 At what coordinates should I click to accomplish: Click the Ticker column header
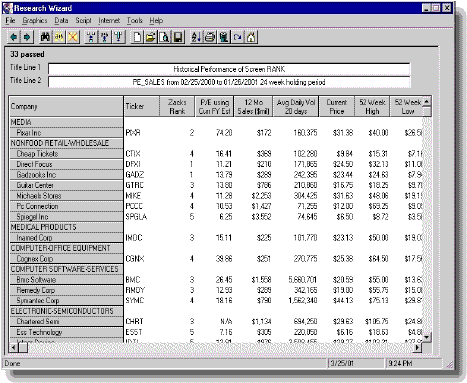click(142, 107)
